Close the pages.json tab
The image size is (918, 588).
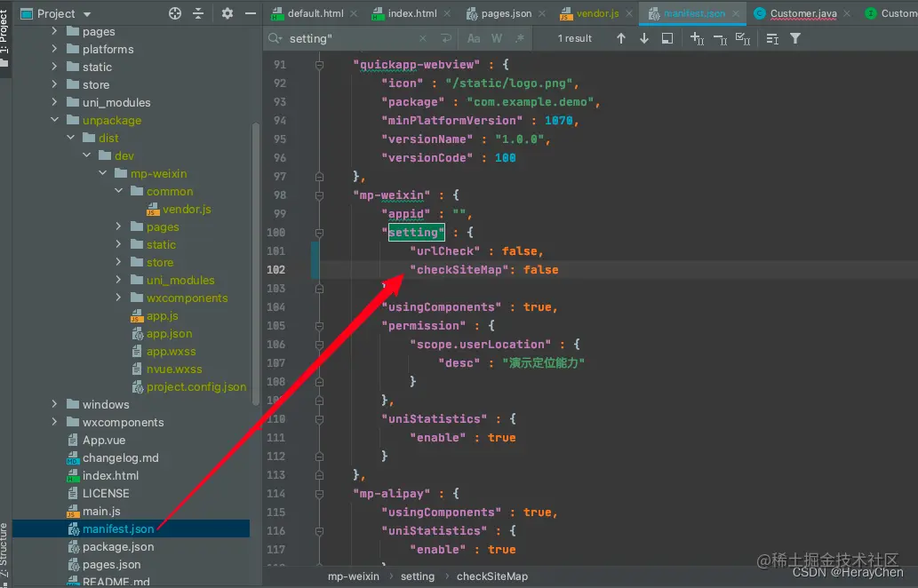(542, 13)
